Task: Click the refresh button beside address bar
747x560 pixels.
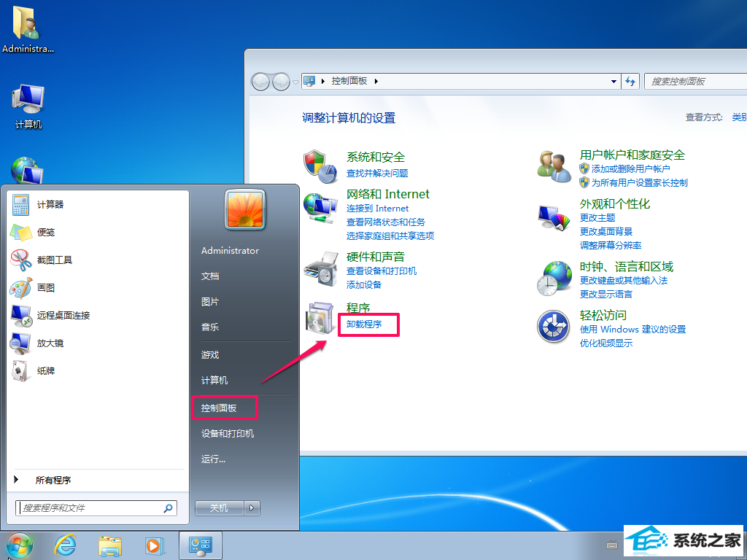Action: tap(630, 82)
